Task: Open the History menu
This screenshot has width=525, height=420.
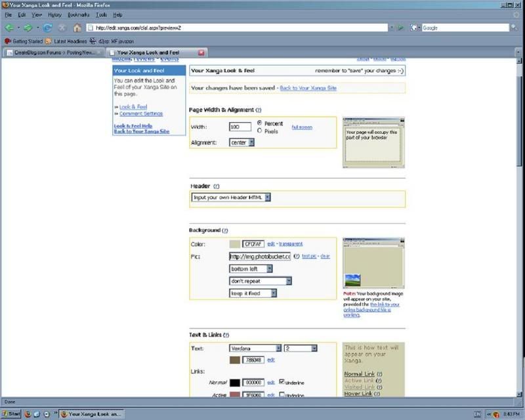Action: 54,14
